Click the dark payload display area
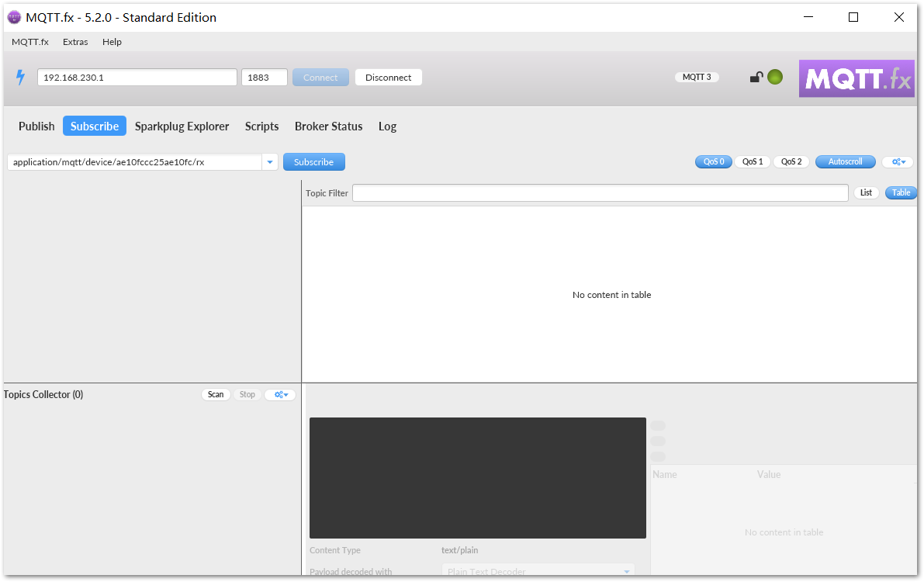 pyautogui.click(x=478, y=478)
